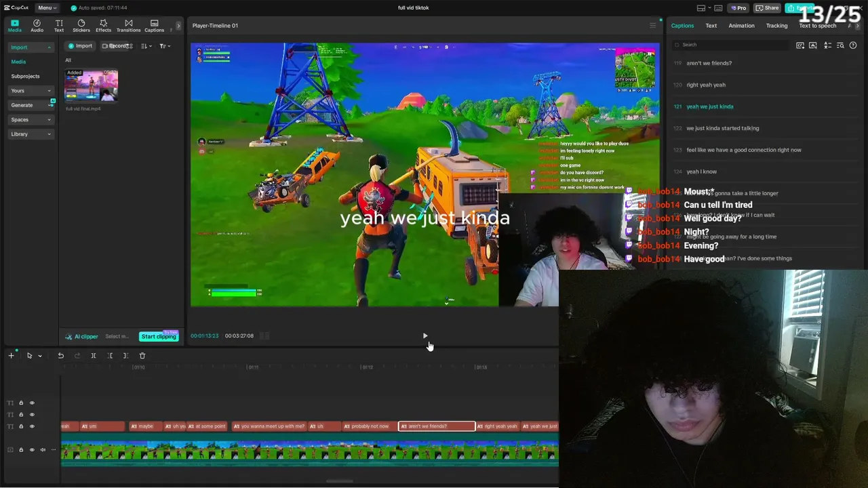Expand the Spaces section
This screenshot has width=868, height=488.
tap(49, 120)
